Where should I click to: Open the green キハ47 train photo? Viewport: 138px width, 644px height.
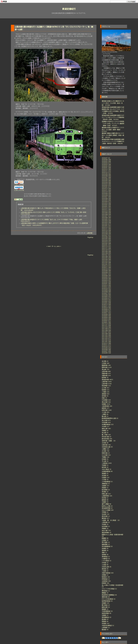pyautogui.click(x=54, y=143)
